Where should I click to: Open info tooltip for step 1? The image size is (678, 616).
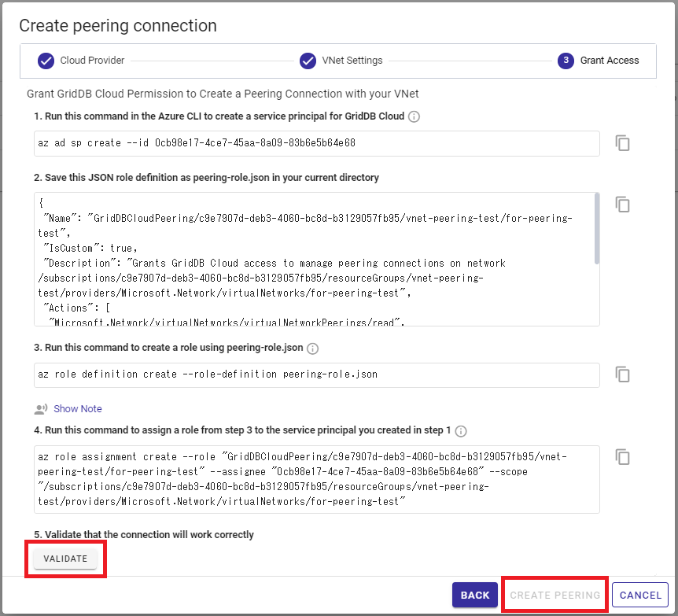414,116
